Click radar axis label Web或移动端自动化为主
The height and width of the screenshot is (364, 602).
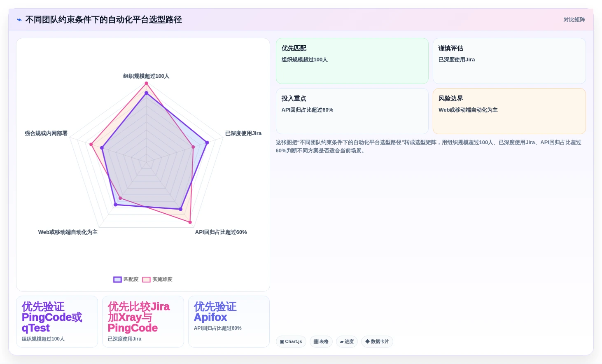(x=68, y=232)
